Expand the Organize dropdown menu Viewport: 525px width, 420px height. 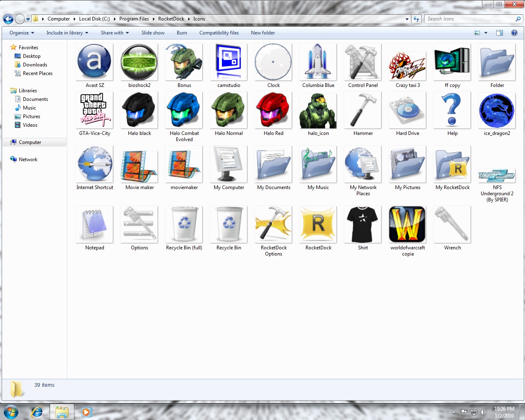(x=21, y=33)
